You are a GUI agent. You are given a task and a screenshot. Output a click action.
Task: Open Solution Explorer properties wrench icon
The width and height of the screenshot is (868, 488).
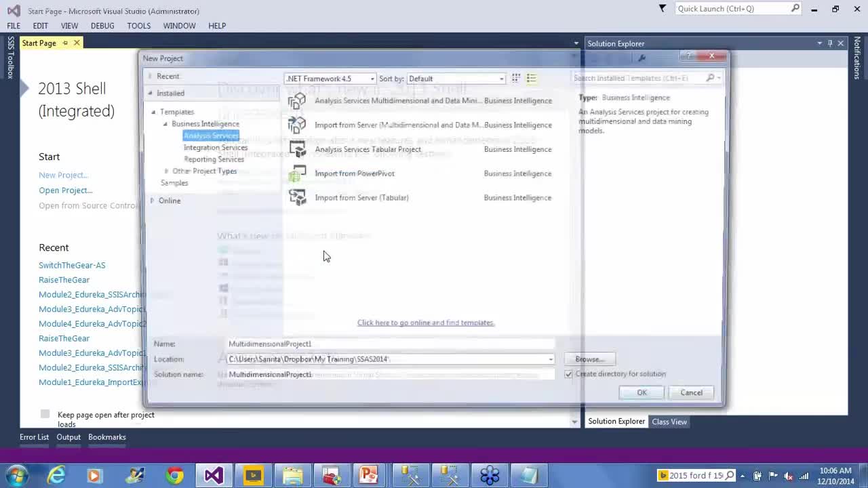(x=642, y=58)
